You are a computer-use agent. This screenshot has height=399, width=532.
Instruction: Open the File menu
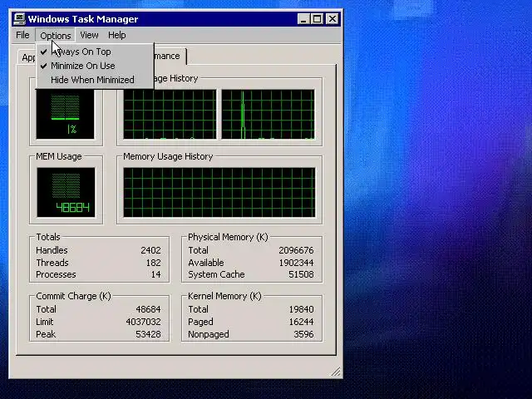click(x=22, y=35)
